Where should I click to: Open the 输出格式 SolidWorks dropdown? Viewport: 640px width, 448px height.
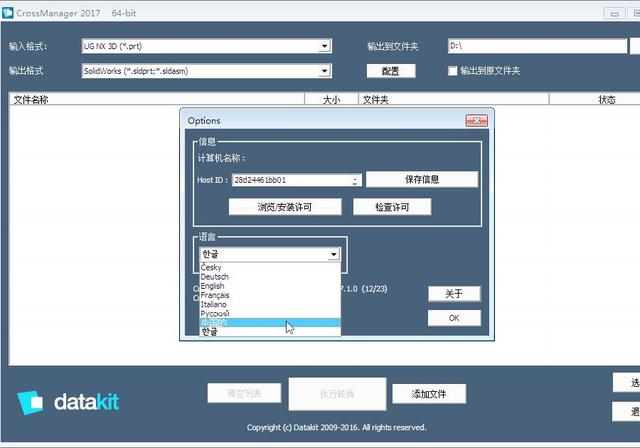(325, 71)
